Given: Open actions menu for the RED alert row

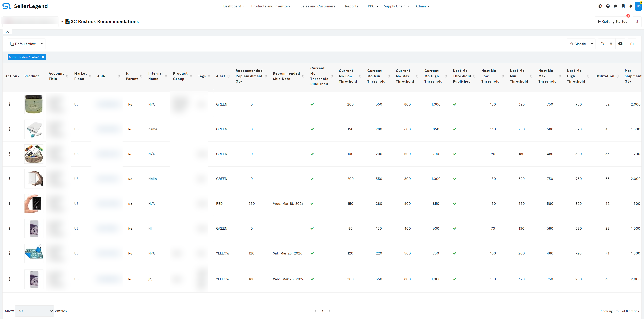Looking at the screenshot, I should pyautogui.click(x=10, y=204).
